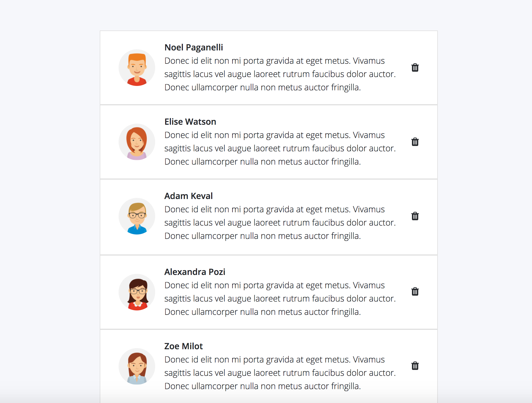Select the name Zoe Milot
The width and height of the screenshot is (532, 403).
pos(183,346)
